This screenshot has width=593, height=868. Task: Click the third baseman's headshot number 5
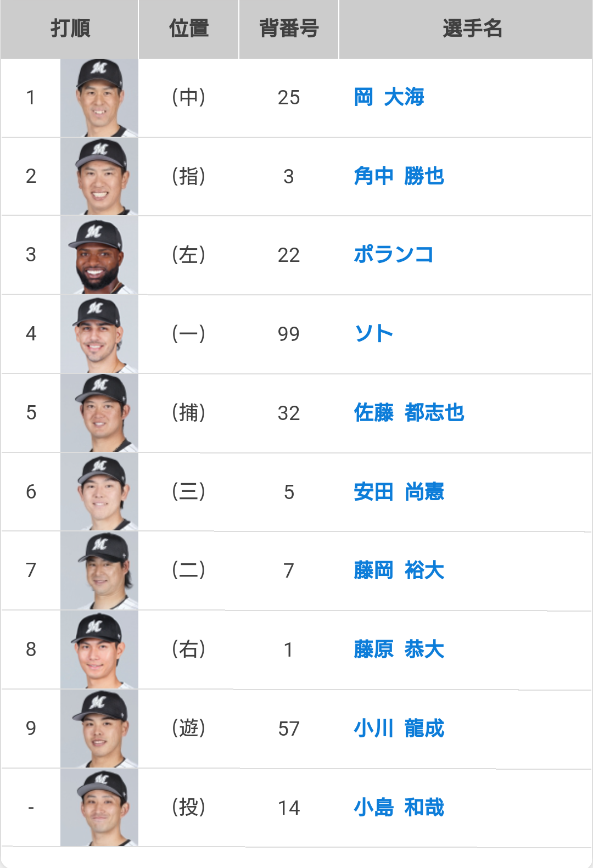pyautogui.click(x=99, y=492)
